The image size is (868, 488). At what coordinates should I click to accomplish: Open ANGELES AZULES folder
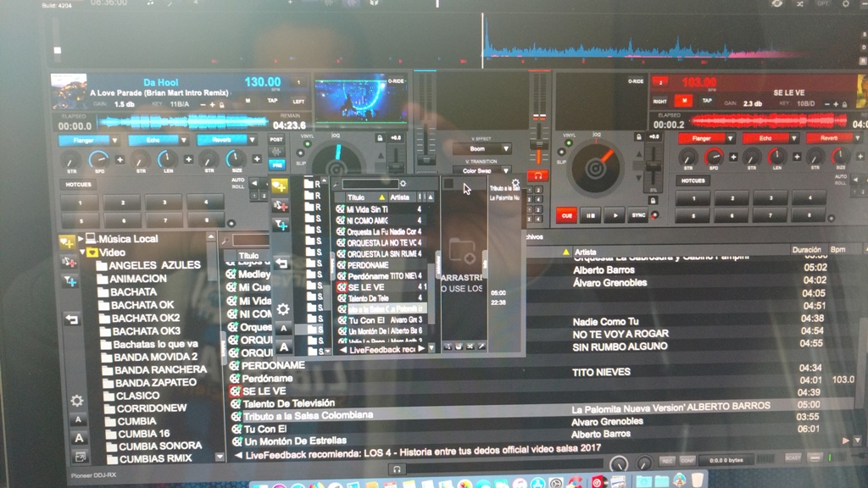coord(149,265)
